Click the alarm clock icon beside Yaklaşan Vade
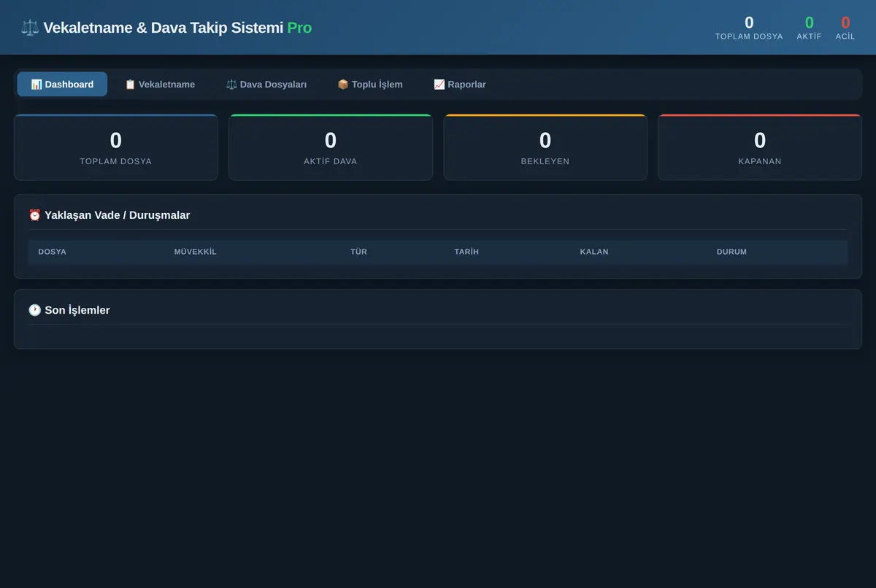876x588 pixels. coord(35,215)
